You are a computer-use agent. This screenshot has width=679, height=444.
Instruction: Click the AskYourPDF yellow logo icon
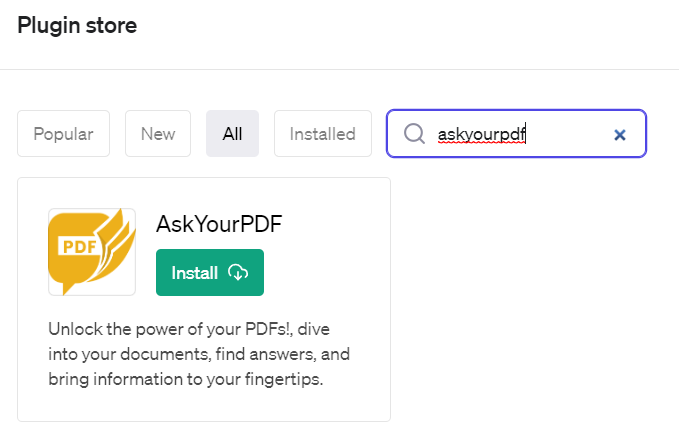click(x=91, y=252)
